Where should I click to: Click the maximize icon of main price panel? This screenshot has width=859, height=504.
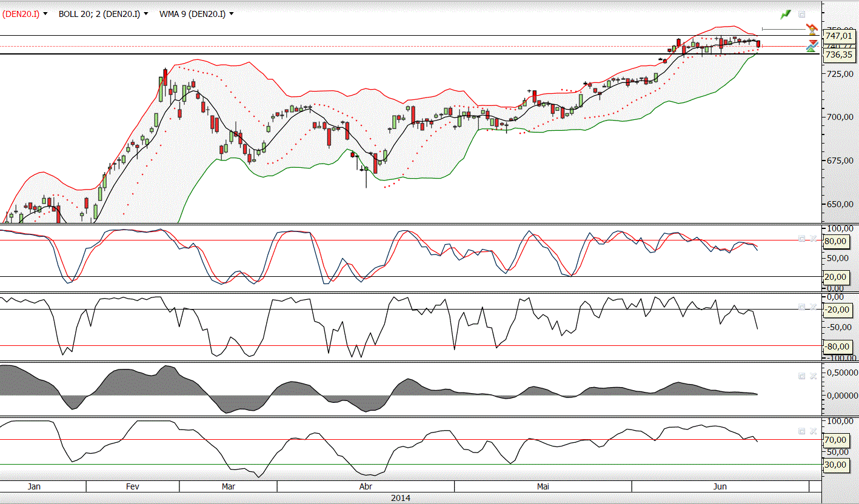(801, 14)
